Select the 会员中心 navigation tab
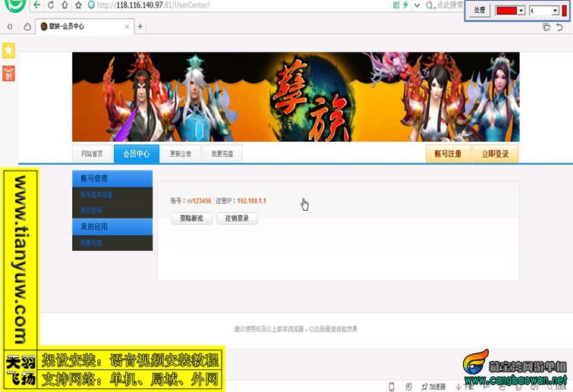 [x=137, y=154]
